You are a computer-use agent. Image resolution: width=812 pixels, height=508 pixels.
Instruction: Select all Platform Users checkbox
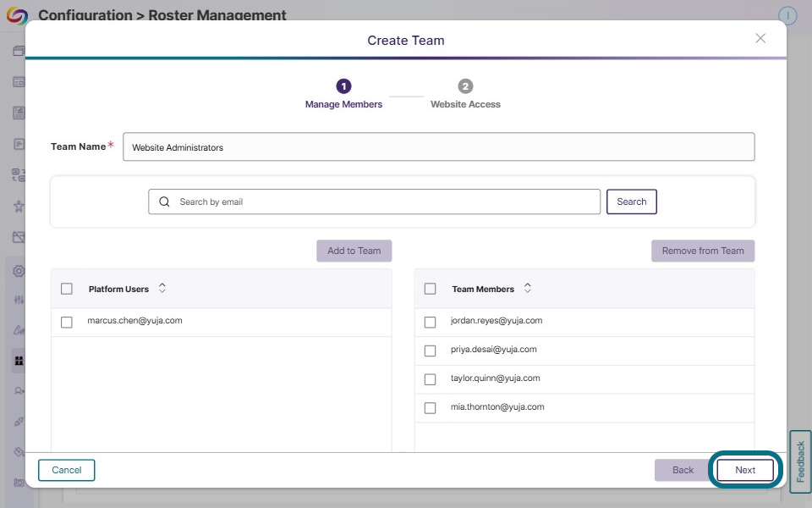click(67, 289)
